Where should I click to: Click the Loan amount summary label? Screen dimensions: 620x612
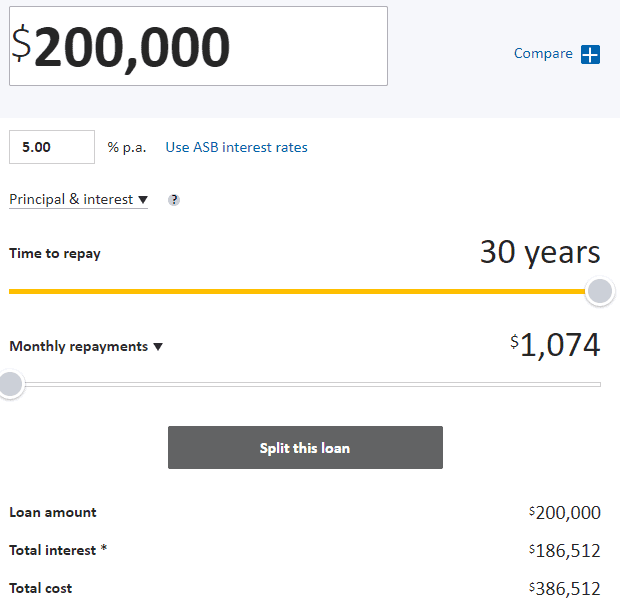[x=53, y=512]
